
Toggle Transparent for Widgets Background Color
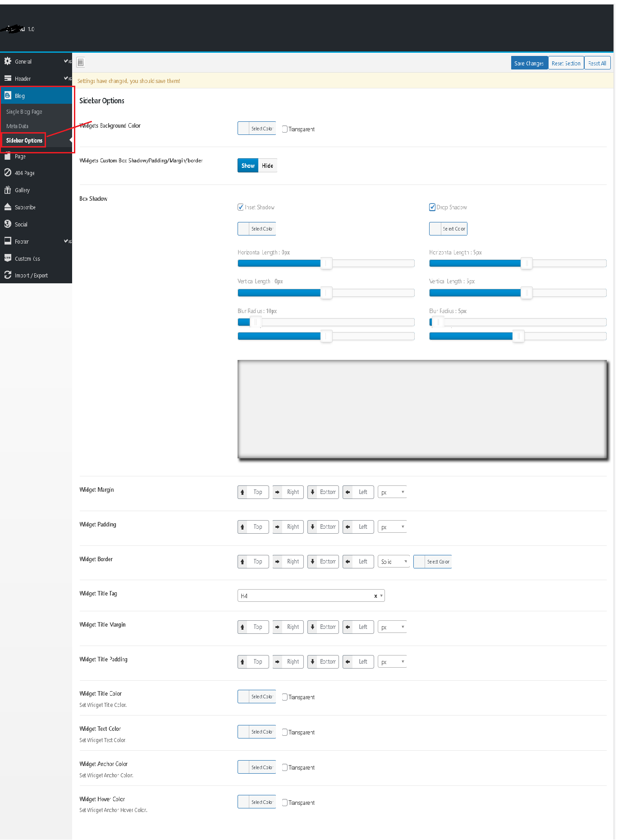(x=285, y=129)
